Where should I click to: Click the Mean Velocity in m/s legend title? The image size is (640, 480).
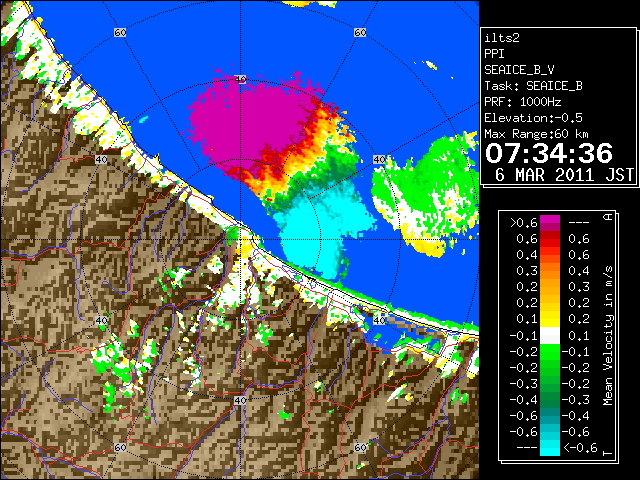608,336
